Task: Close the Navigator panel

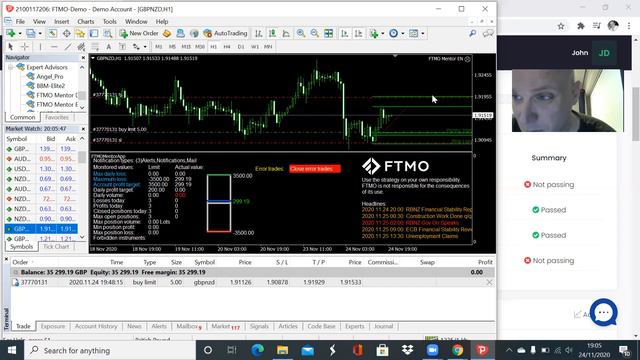Action: tap(83, 58)
